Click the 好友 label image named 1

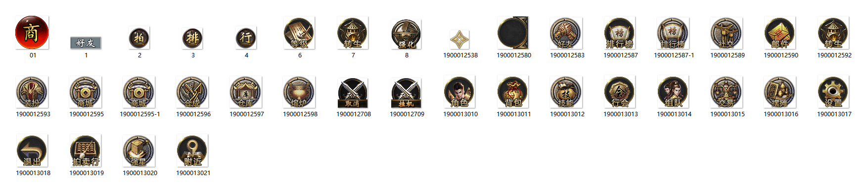point(86,43)
